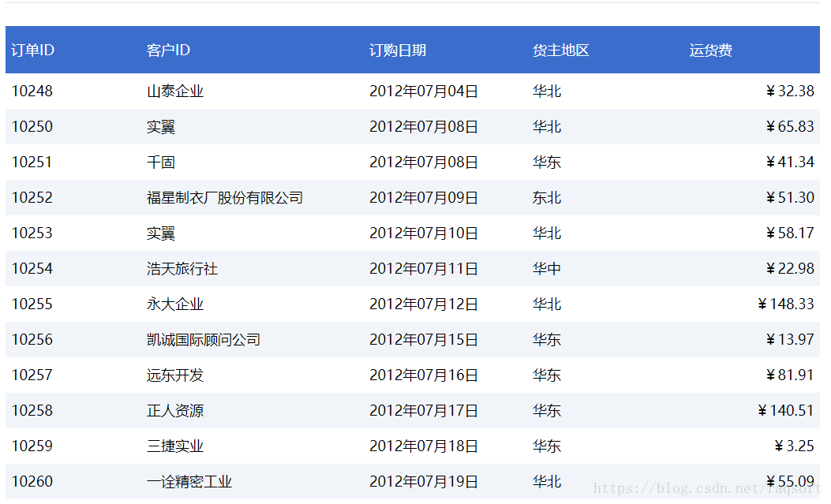Image resolution: width=831 pixels, height=504 pixels.
Task: Select order ID cell 10254
Action: click(x=32, y=268)
